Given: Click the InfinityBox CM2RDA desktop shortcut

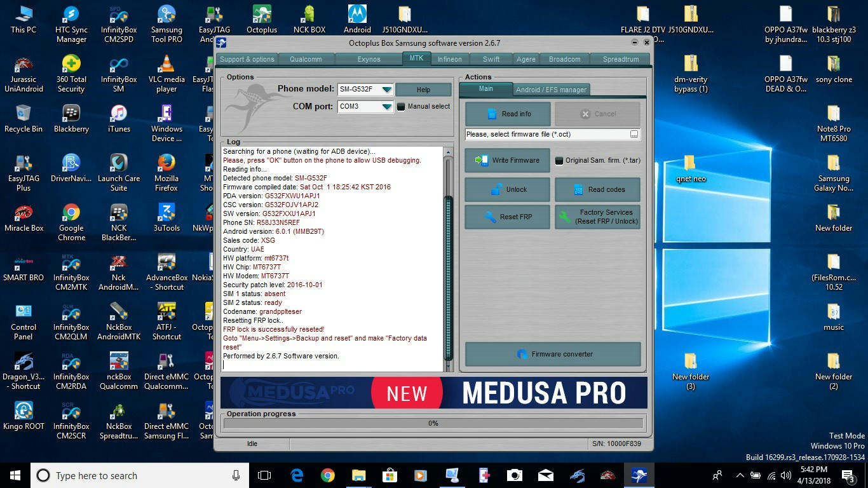Looking at the screenshot, I should click(71, 372).
